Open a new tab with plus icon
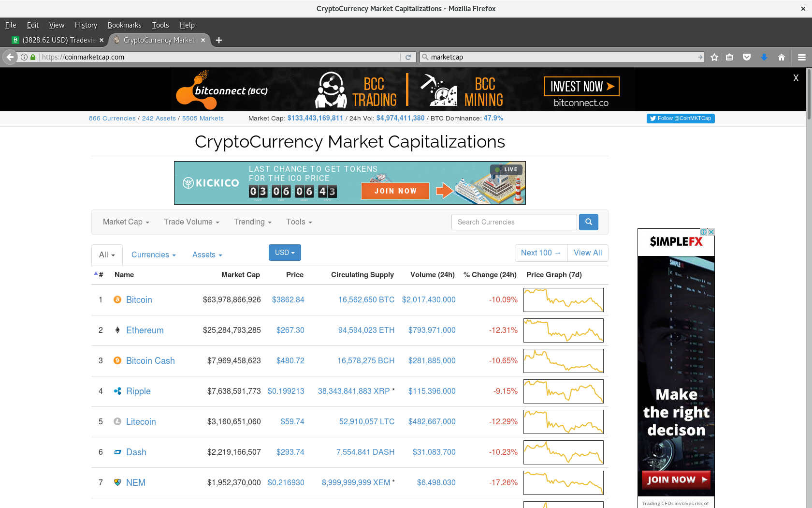Viewport: 812px width, 508px height. (x=219, y=40)
